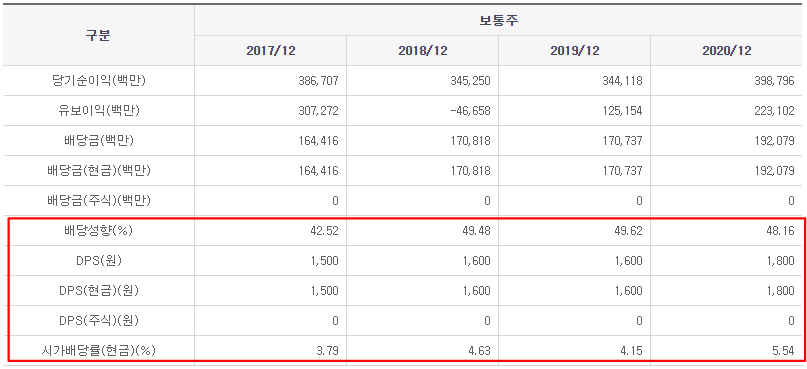This screenshot has height=369, width=807.
Task: Click the 배당금(현금)(백만) row label
Action: 99,170
